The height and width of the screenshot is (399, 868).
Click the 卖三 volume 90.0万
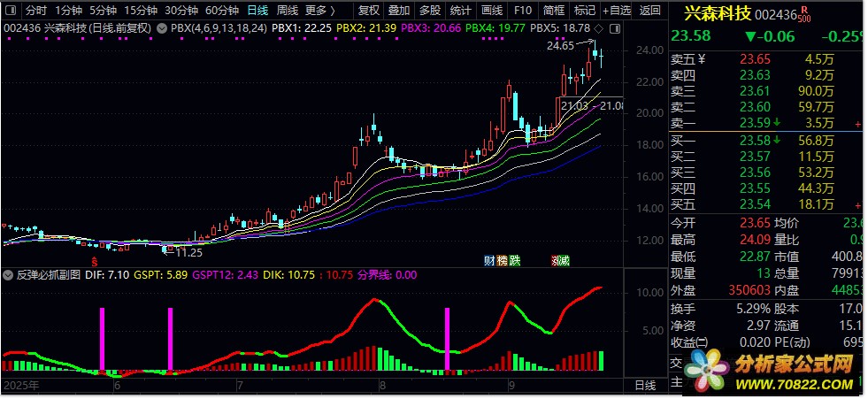[814, 92]
